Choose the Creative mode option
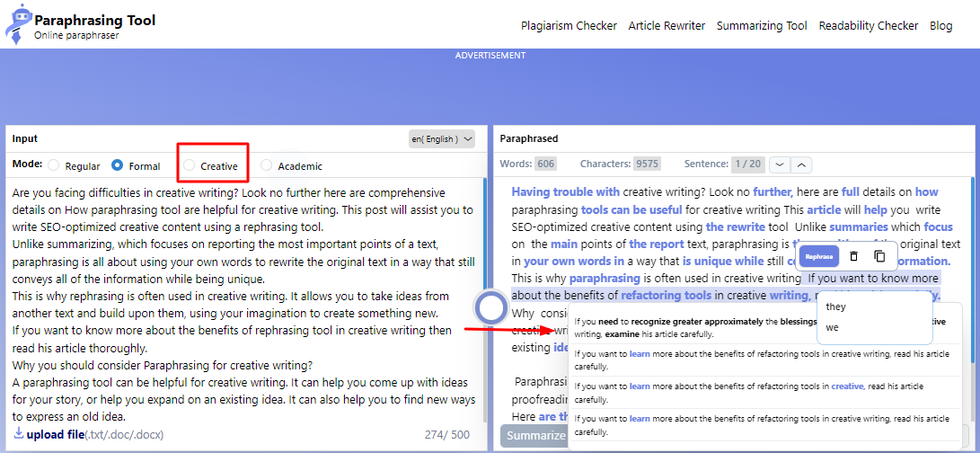Screen dimensions: 980x453 212,165
